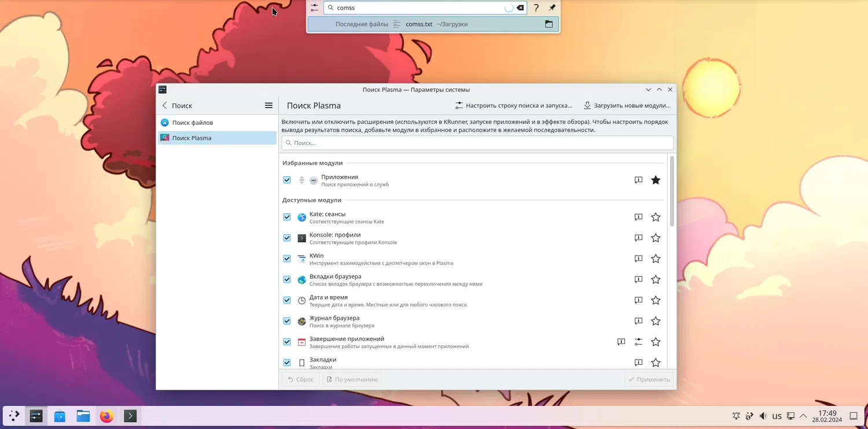This screenshot has width=868, height=429.
Task: Uncheck the Konsole: профили checkbox
Action: click(x=287, y=238)
